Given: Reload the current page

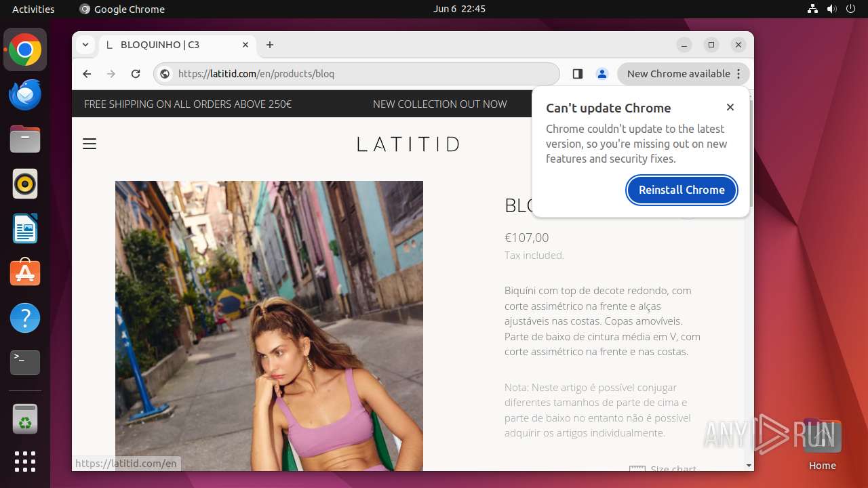Looking at the screenshot, I should coord(136,74).
